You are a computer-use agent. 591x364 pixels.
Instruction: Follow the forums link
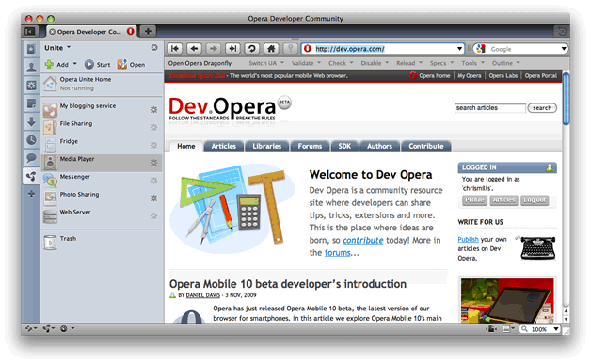(x=337, y=252)
